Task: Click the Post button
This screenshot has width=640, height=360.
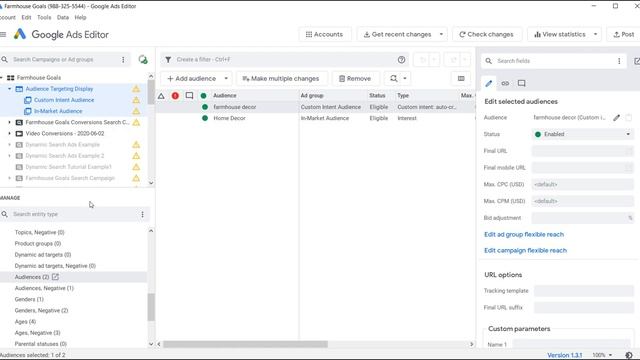Action: click(x=624, y=34)
